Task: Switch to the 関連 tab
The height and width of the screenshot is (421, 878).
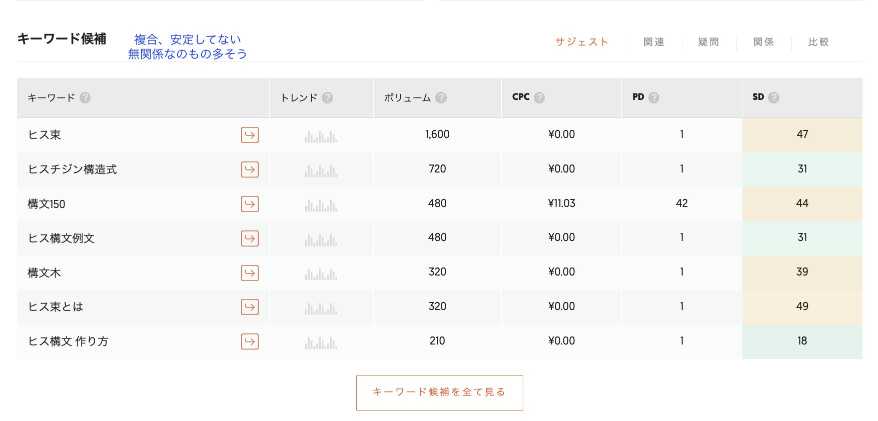Action: click(x=653, y=42)
